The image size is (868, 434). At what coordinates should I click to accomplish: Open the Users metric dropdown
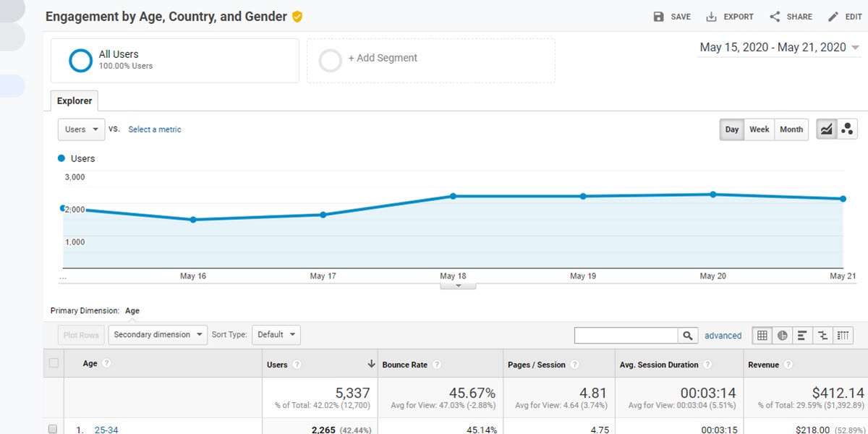[81, 129]
